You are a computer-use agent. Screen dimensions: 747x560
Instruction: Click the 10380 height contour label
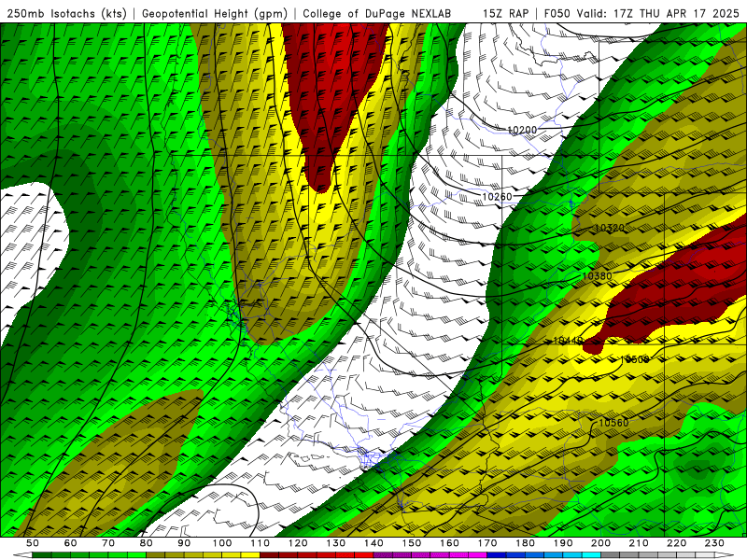(597, 275)
